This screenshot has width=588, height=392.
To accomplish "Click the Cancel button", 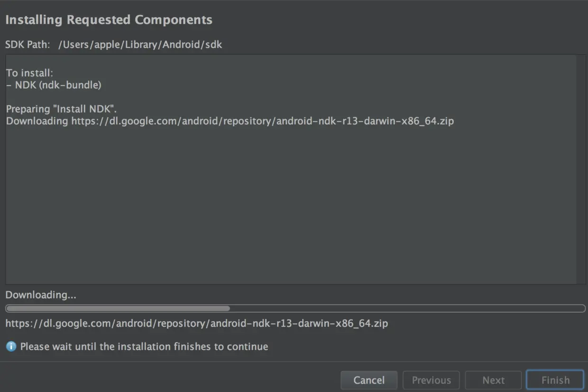I will [x=369, y=380].
